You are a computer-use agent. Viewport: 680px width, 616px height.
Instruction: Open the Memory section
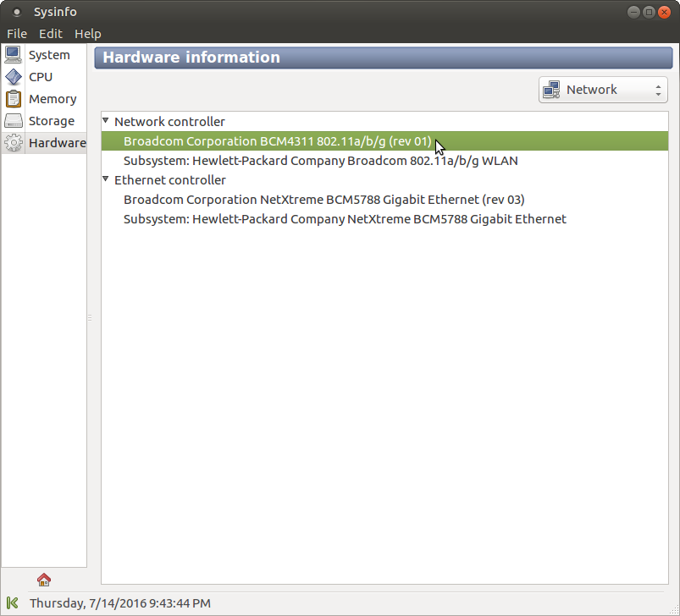44,99
